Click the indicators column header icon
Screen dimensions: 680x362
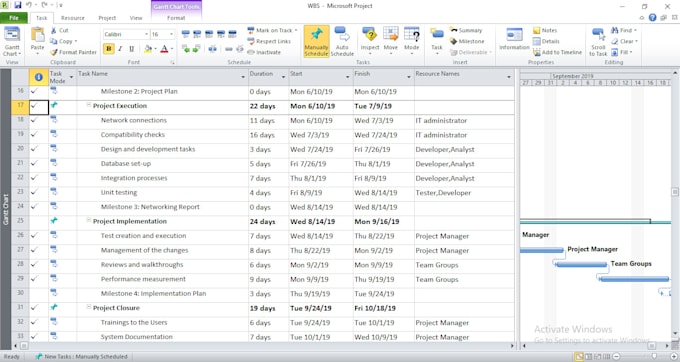[x=39, y=77]
